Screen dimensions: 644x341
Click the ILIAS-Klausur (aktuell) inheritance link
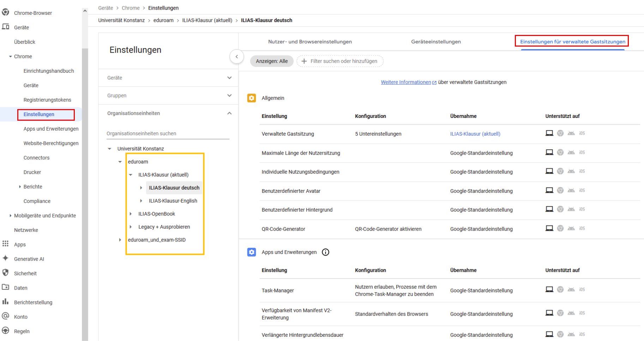click(x=475, y=134)
